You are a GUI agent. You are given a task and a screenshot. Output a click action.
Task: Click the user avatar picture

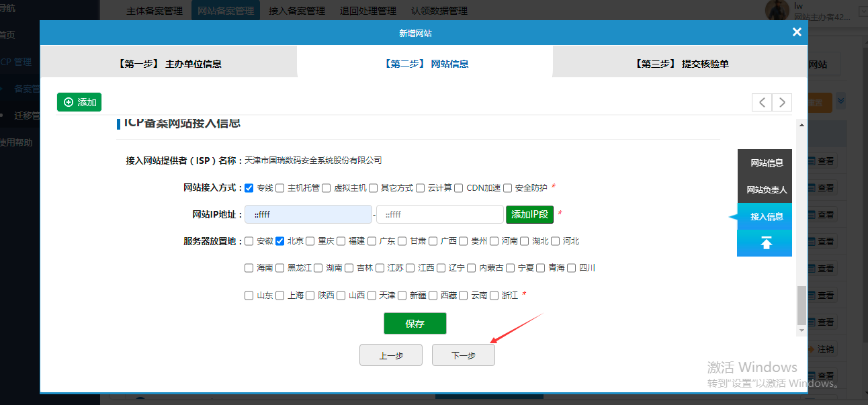click(x=777, y=11)
